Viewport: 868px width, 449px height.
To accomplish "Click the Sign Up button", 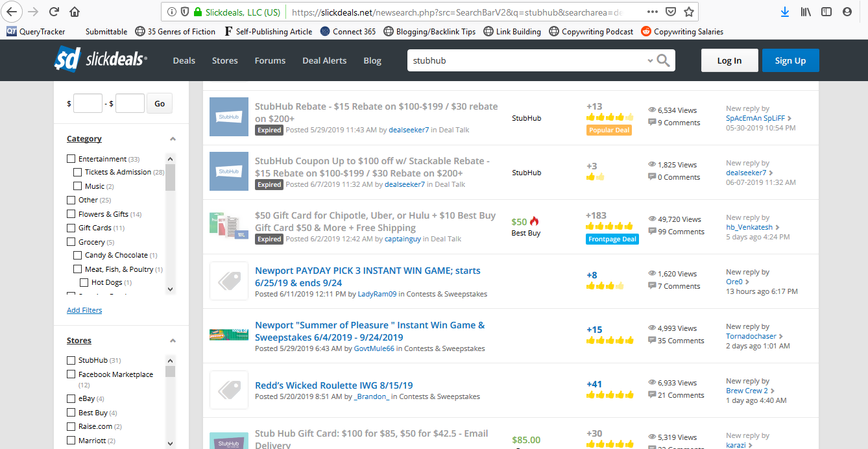I will 790,60.
